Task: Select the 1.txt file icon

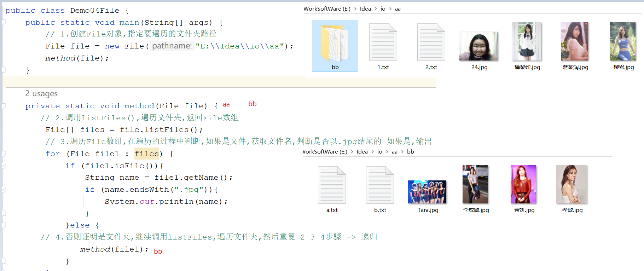Action: (383, 42)
